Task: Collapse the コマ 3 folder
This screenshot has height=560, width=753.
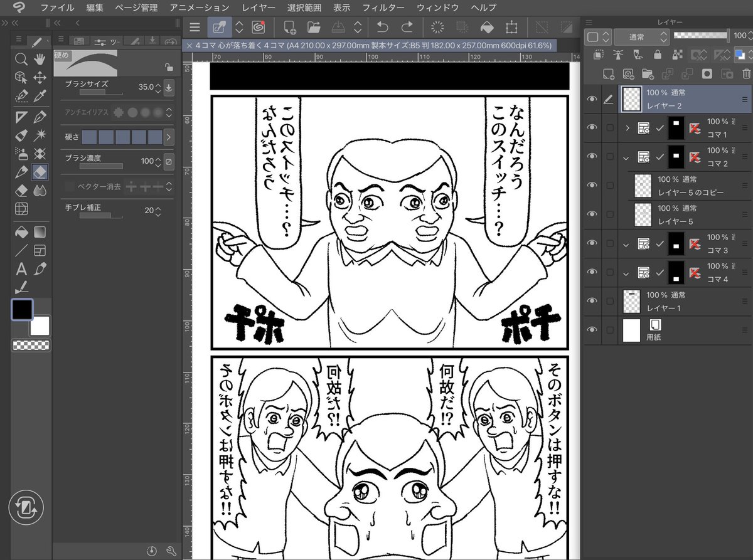Action: tap(626, 243)
